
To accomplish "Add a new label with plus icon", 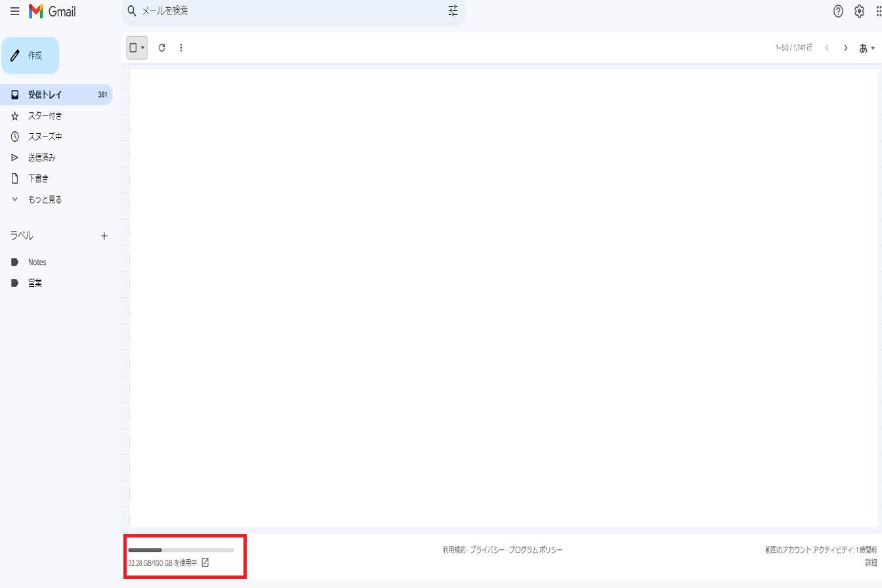I will point(104,236).
